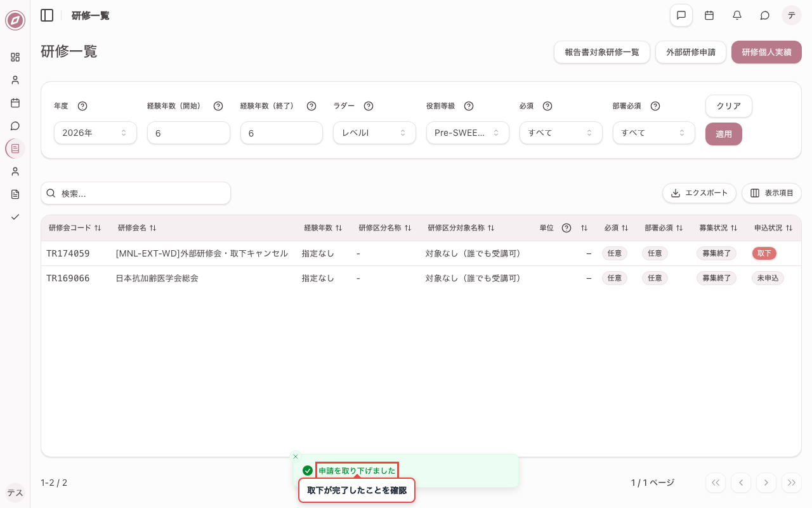Click the 取下 status badge
The image size is (812, 508).
pos(764,253)
